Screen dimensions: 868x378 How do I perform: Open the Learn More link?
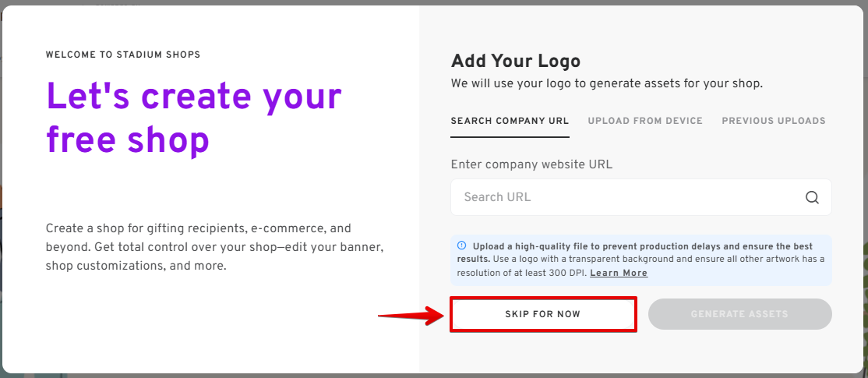click(x=619, y=273)
